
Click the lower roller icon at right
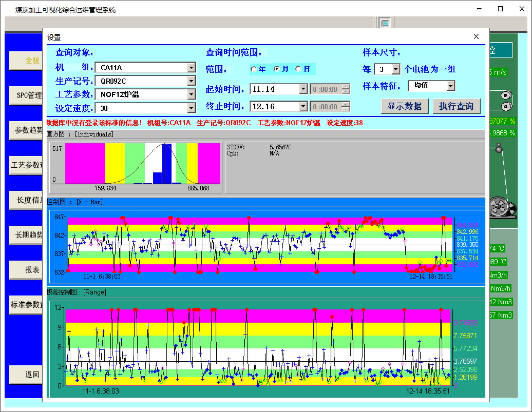click(x=506, y=106)
